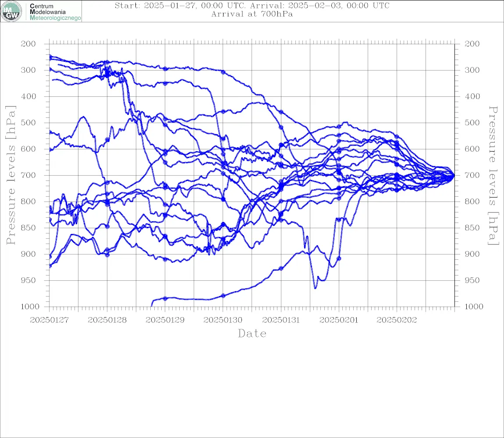
Task: Click the x-axis date label 20250201
Action: pos(339,320)
